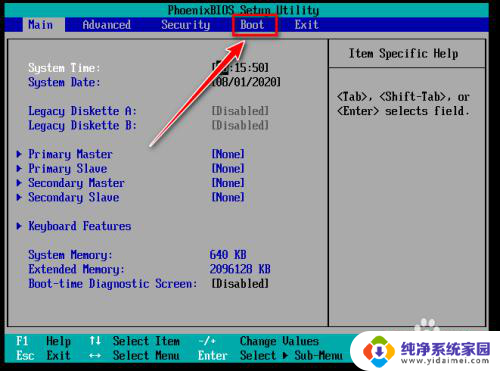Expand Keyboard Features submenu arrow

(x=19, y=226)
